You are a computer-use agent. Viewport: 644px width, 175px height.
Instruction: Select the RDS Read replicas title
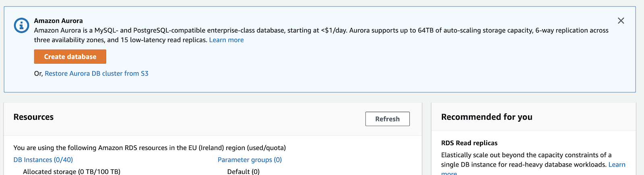[x=469, y=143]
